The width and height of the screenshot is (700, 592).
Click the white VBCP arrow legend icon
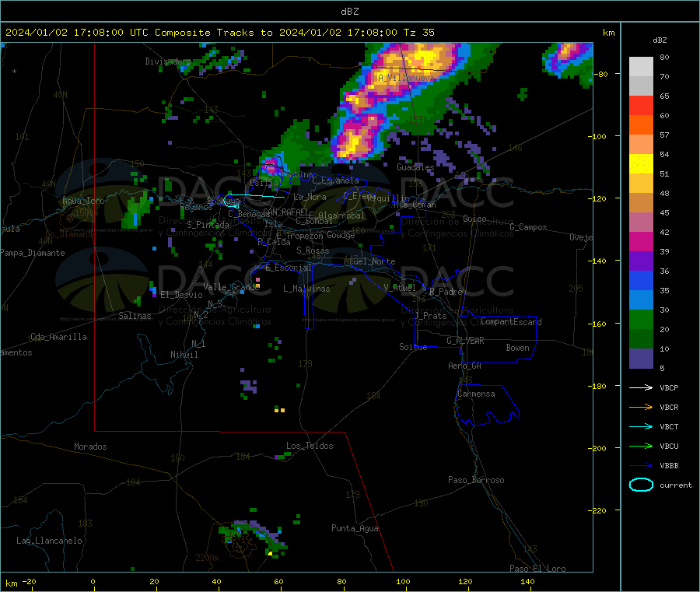click(x=641, y=387)
